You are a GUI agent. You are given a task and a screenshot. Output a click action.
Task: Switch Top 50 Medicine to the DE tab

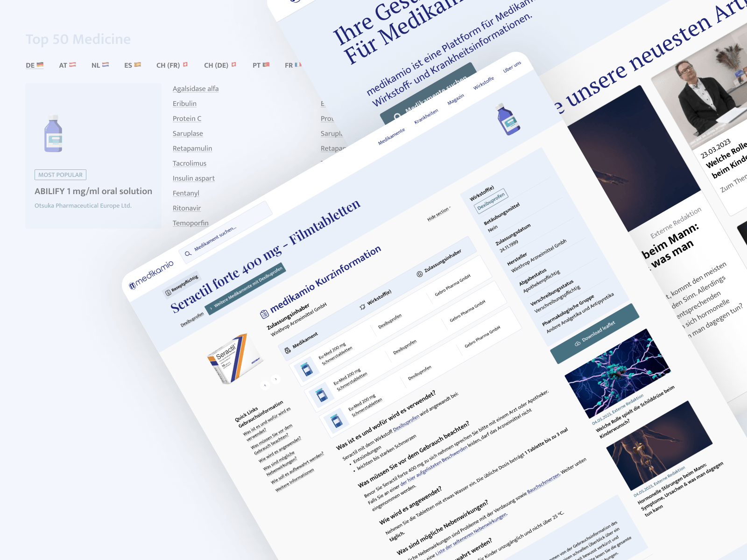(x=35, y=65)
